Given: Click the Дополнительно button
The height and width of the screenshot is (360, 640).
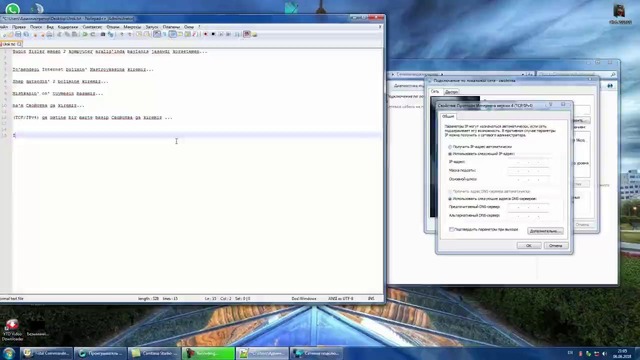Looking at the screenshot, I should 545,231.
